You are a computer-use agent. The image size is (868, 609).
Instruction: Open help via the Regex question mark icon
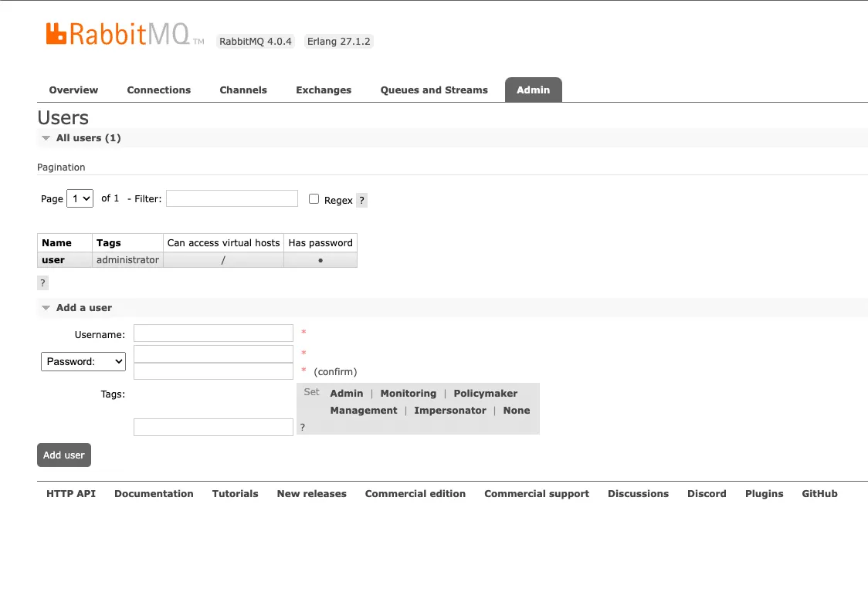coord(361,200)
